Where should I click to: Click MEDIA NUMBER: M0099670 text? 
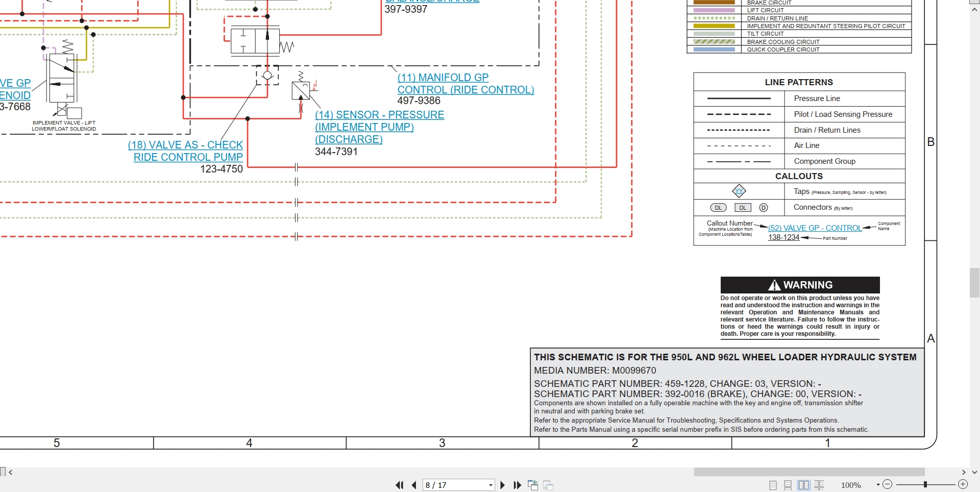coord(595,371)
